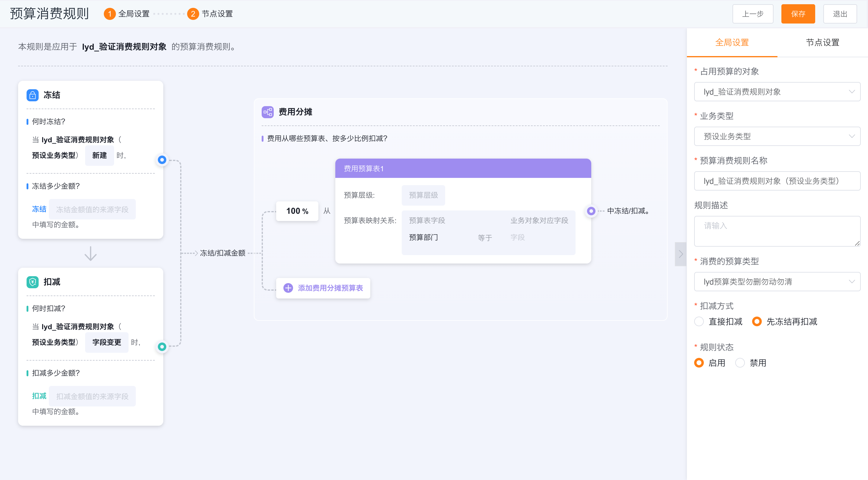Click the purple 费用分摊 node icon

[x=267, y=112]
